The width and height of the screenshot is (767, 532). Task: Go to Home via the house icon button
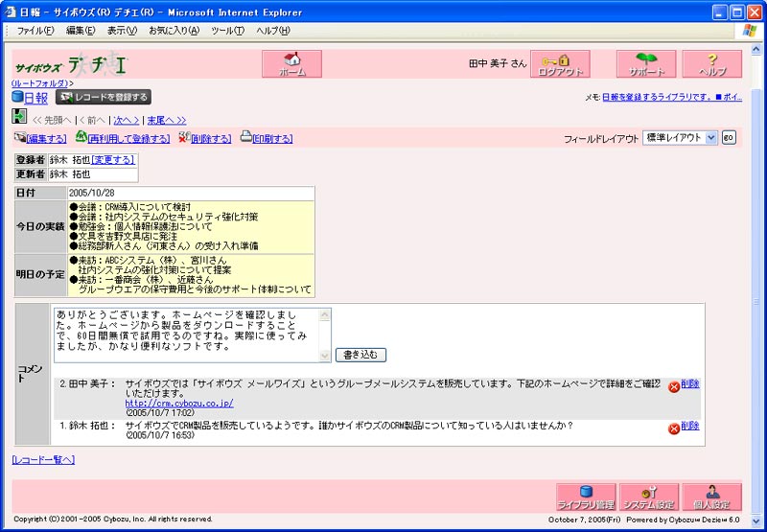(x=291, y=63)
